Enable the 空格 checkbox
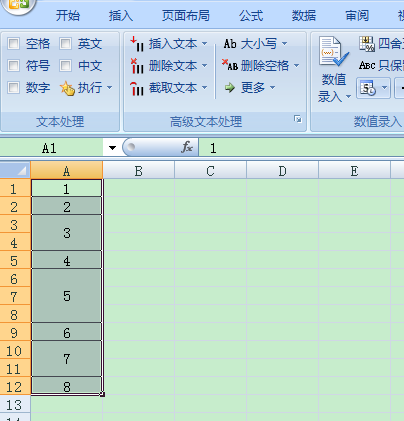The image size is (404, 421). click(13, 44)
